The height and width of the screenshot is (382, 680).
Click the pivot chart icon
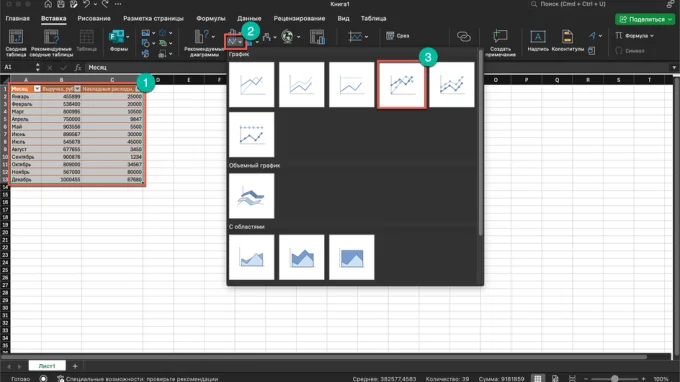317,37
